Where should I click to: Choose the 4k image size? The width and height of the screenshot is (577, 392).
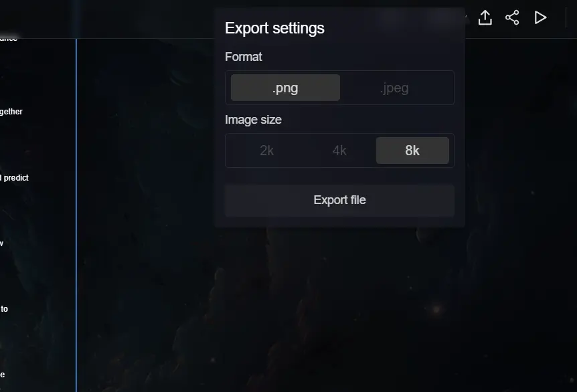point(339,151)
